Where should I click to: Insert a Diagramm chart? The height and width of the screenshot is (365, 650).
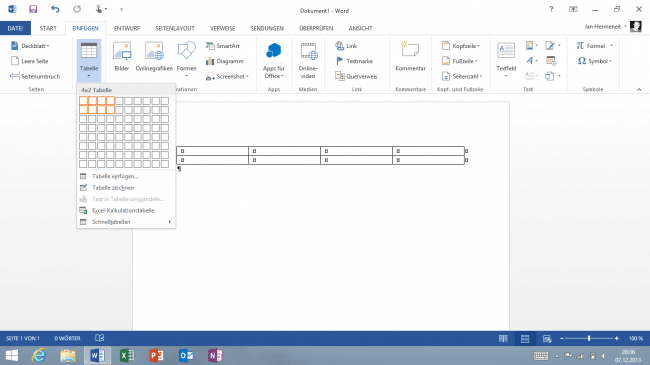(x=225, y=61)
